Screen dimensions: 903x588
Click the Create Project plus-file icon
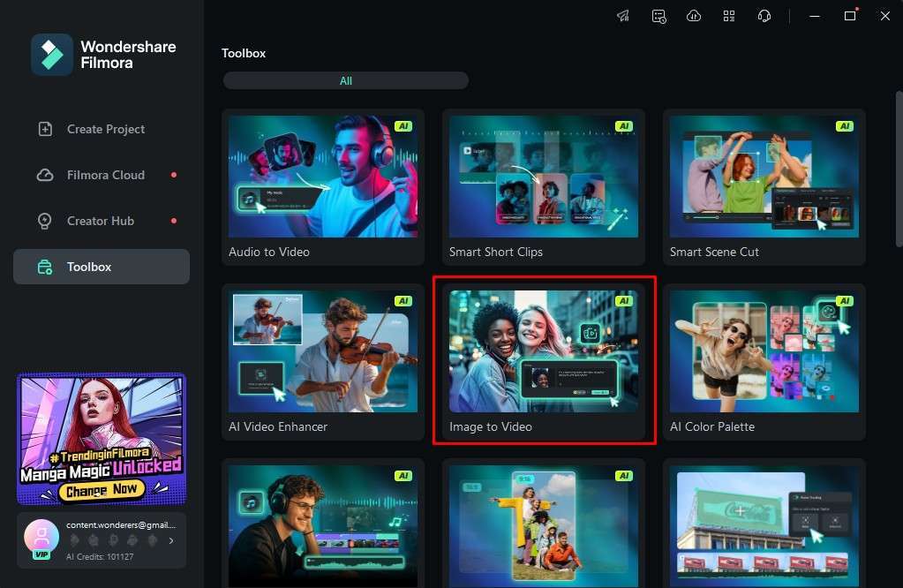(x=45, y=129)
